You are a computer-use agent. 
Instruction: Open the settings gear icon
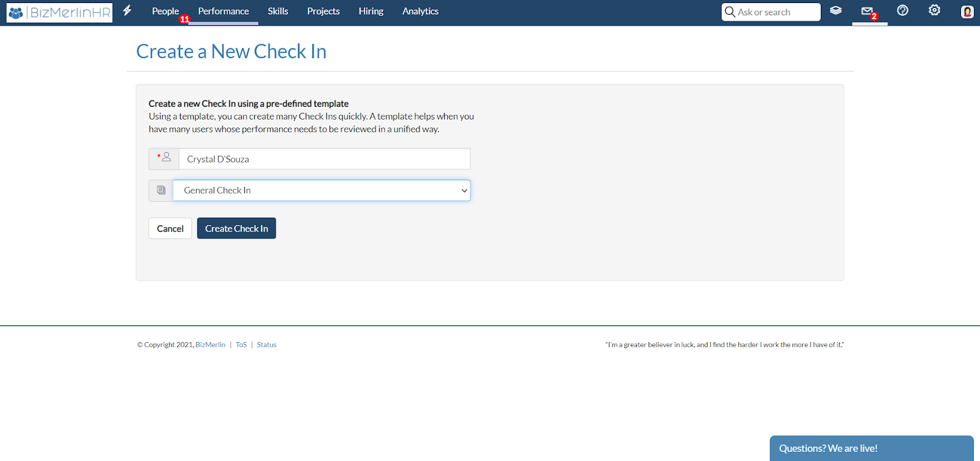[x=935, y=10]
